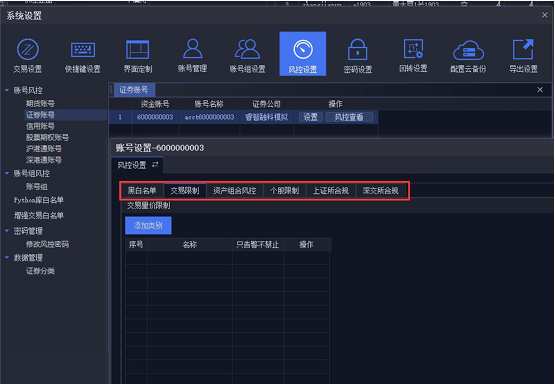The image size is (555, 384).
Task: Switch to the 个股限制 tab
Action: 285,191
